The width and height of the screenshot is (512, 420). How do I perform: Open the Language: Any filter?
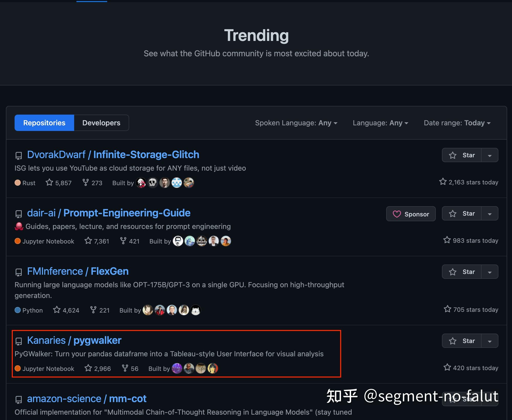(380, 123)
